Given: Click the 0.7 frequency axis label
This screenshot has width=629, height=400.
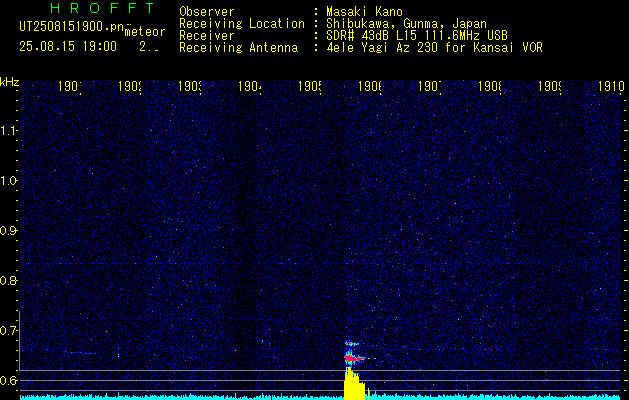Looking at the screenshot, I should point(9,330).
